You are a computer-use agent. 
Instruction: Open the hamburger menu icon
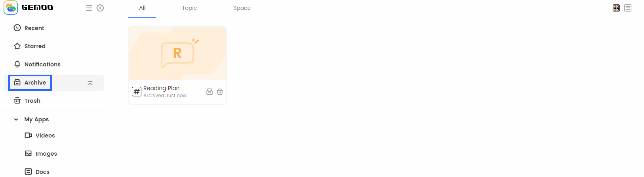(x=89, y=8)
